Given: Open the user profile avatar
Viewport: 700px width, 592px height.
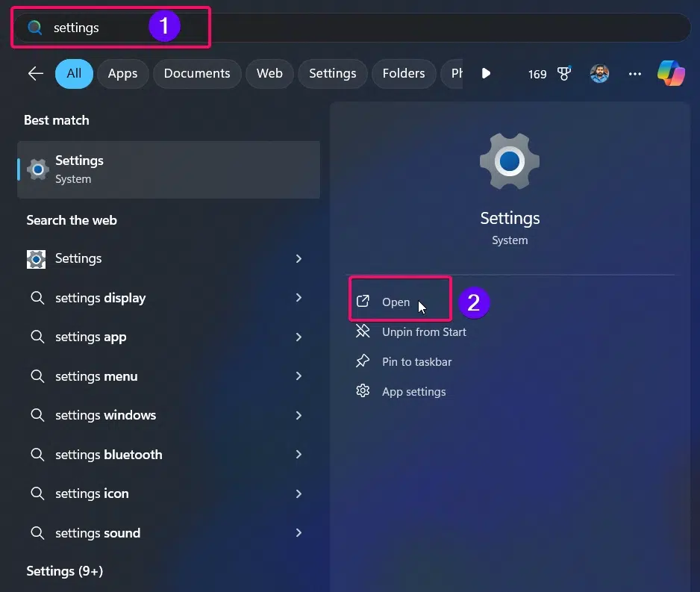Looking at the screenshot, I should click(x=599, y=74).
